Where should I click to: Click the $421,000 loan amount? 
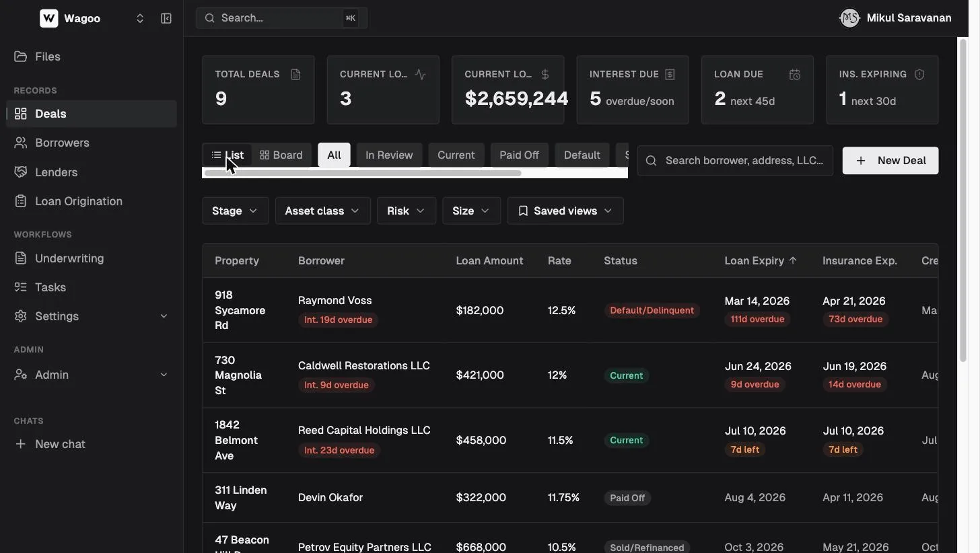tap(480, 375)
